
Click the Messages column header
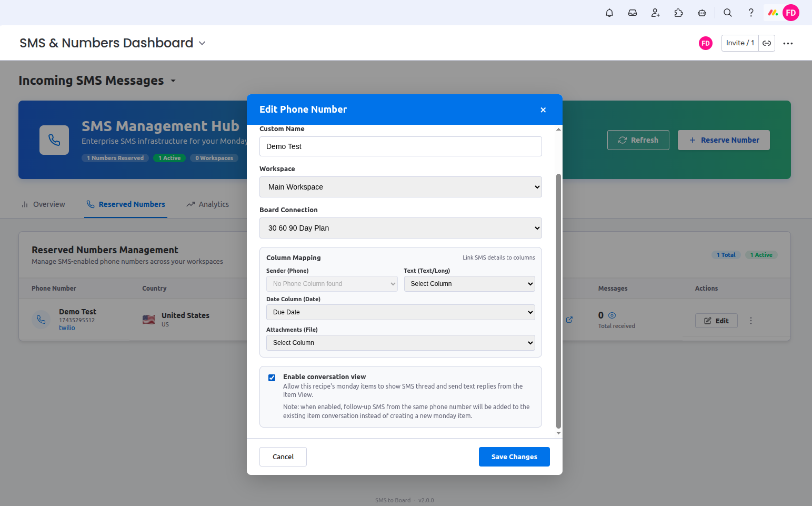click(613, 289)
